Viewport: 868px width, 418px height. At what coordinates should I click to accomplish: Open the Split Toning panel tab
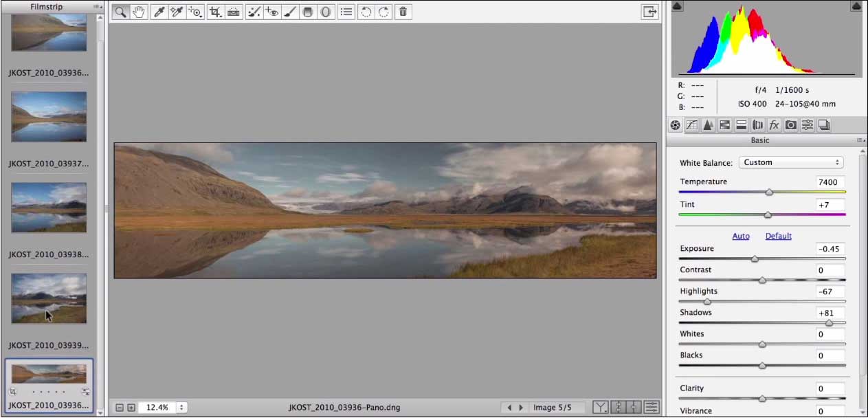click(x=741, y=125)
